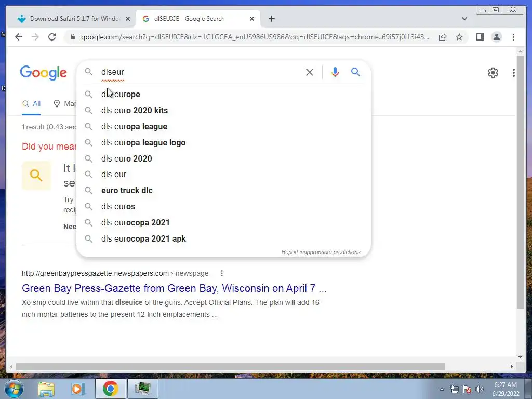
Task: Open the Google apps dots menu
Action: pos(514,73)
